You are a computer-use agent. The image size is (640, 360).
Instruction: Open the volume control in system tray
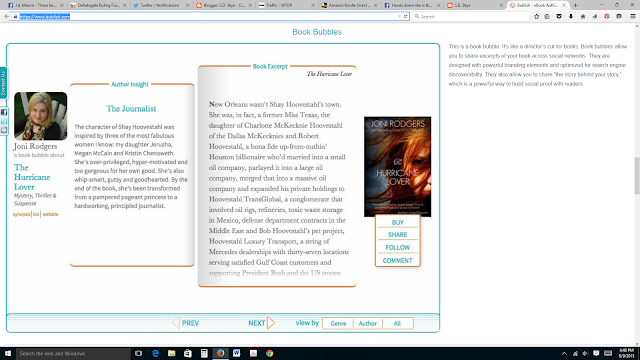coord(585,353)
